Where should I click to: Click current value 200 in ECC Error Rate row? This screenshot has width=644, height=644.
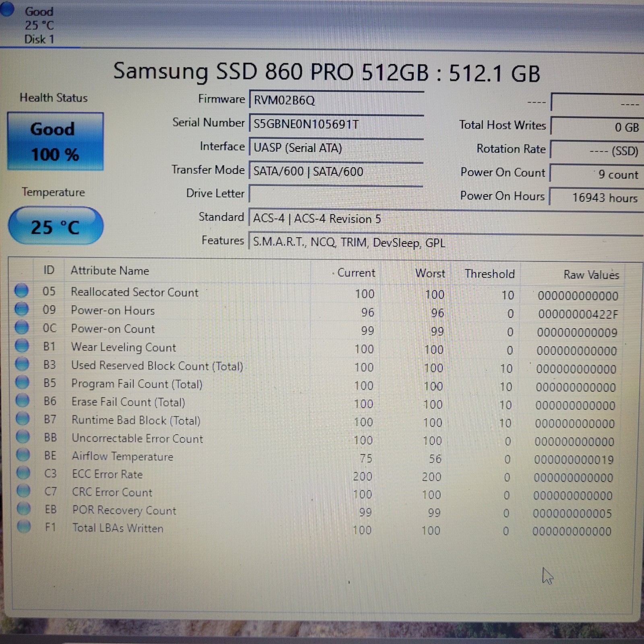[x=363, y=477]
